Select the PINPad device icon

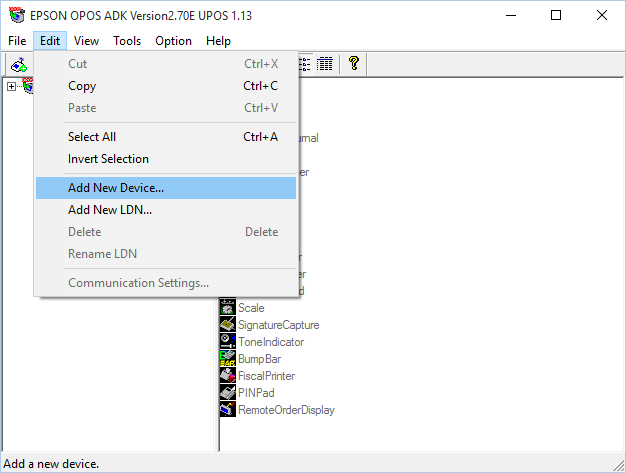click(x=228, y=393)
